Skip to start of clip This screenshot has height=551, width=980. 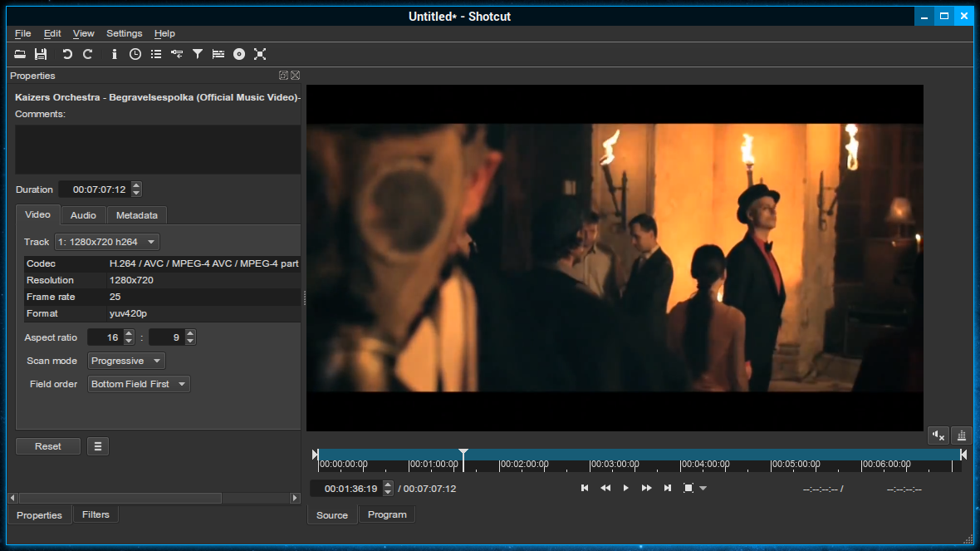tap(585, 488)
